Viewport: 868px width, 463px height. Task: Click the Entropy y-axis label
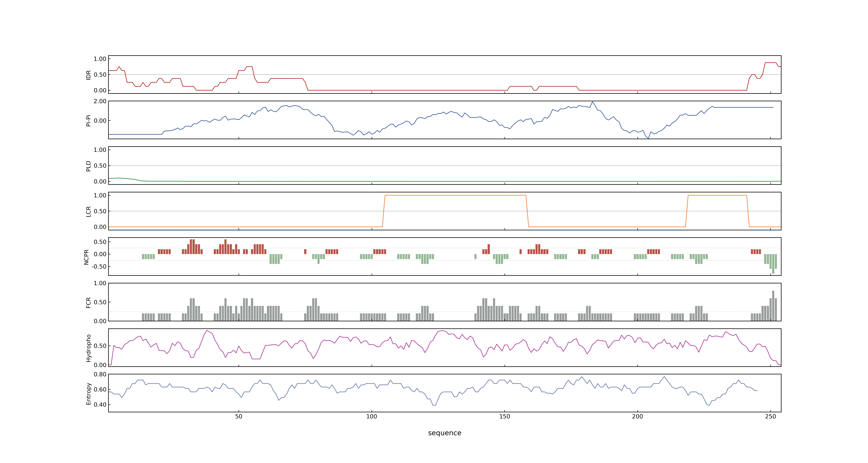point(88,393)
